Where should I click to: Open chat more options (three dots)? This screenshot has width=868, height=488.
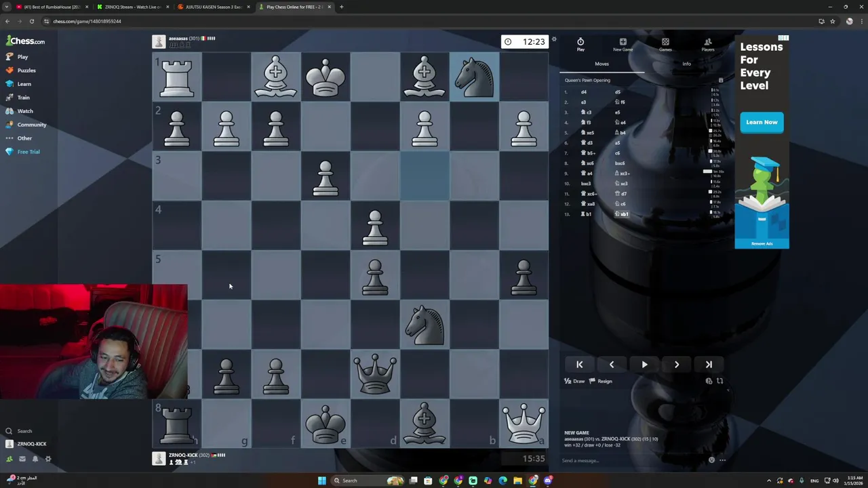pyautogui.click(x=722, y=460)
